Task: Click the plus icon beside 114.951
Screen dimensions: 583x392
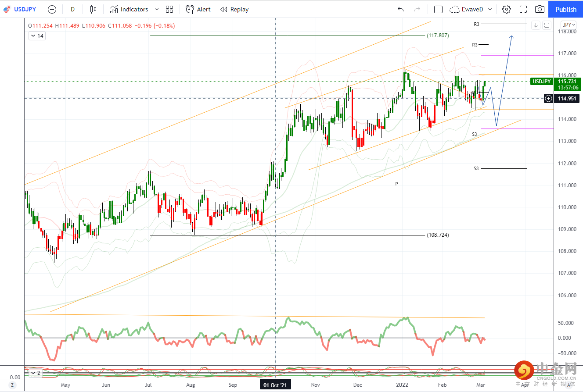Action: 548,99
